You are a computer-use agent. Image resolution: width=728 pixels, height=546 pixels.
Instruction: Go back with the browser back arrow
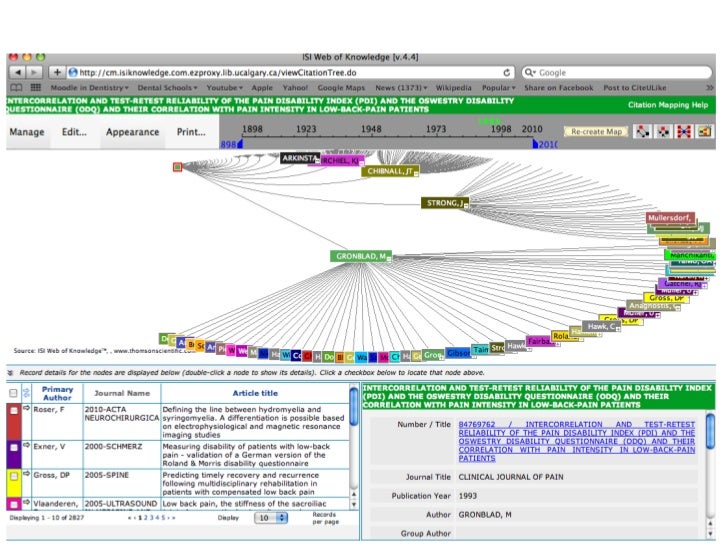tap(18, 72)
